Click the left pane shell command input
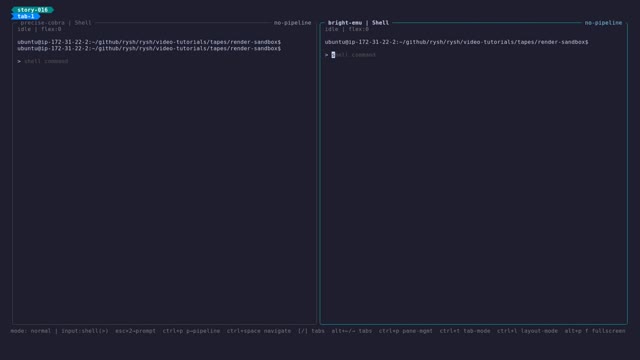 (46, 61)
